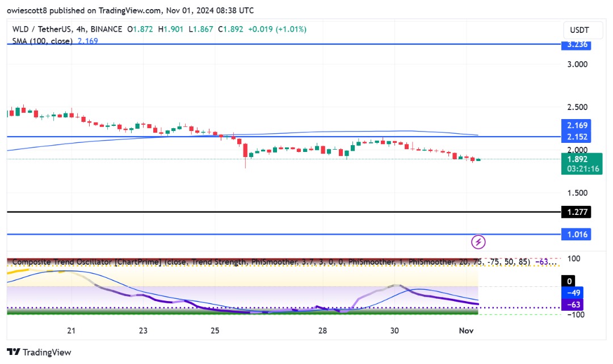Open the SMA (100, close) indicator legend
Screen dimensions: 613x364
tap(42, 41)
